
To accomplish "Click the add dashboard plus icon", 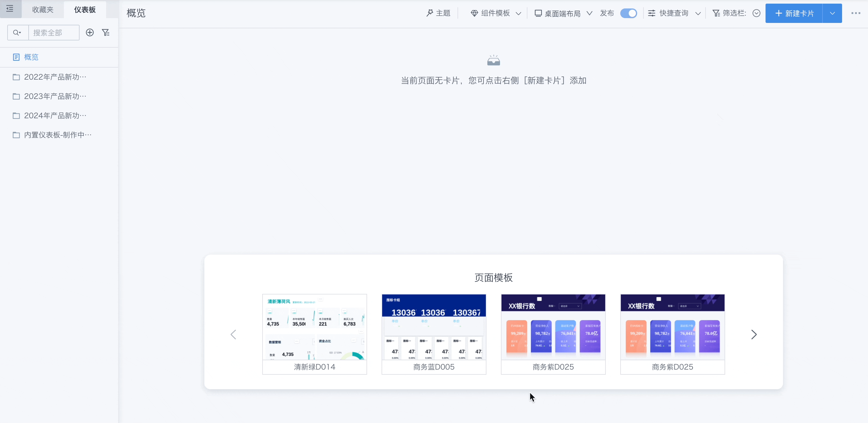I will 90,32.
